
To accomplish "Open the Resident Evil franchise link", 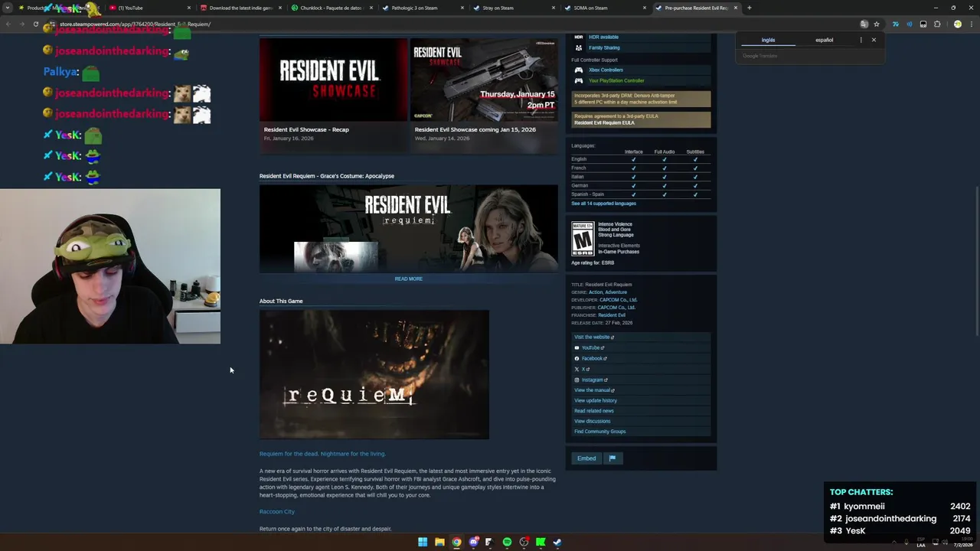I will (612, 315).
